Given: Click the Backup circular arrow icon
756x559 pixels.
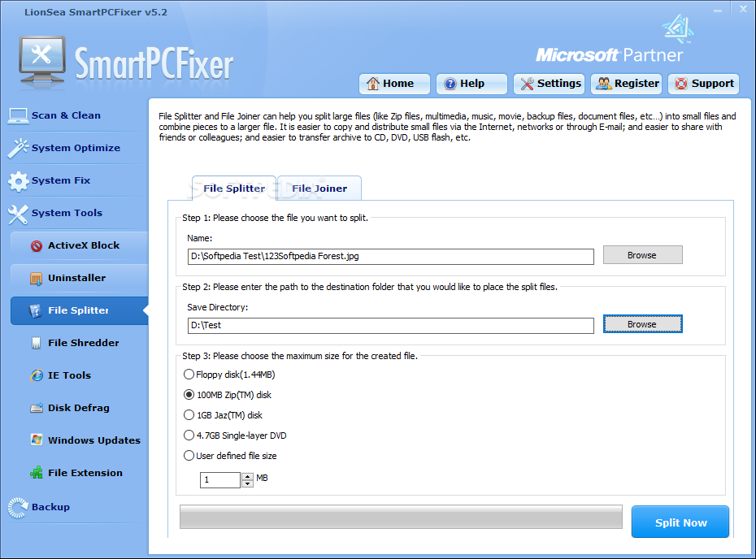Looking at the screenshot, I should tap(18, 508).
